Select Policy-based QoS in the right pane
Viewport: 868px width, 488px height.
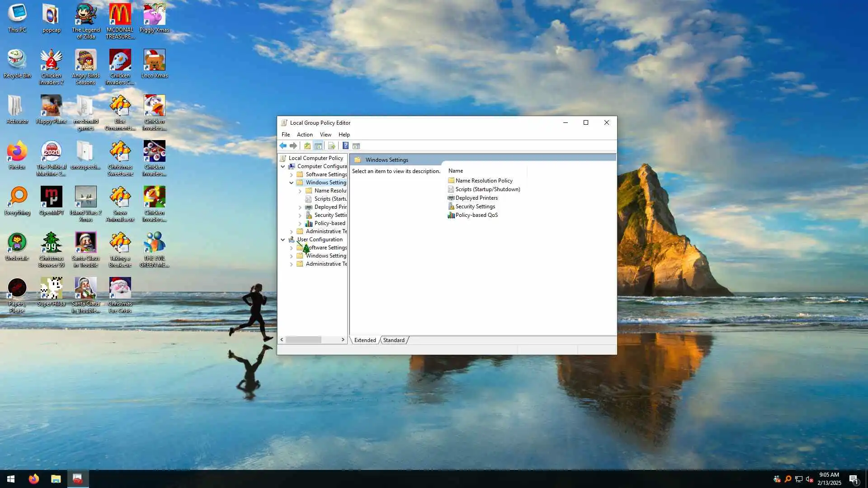(476, 215)
